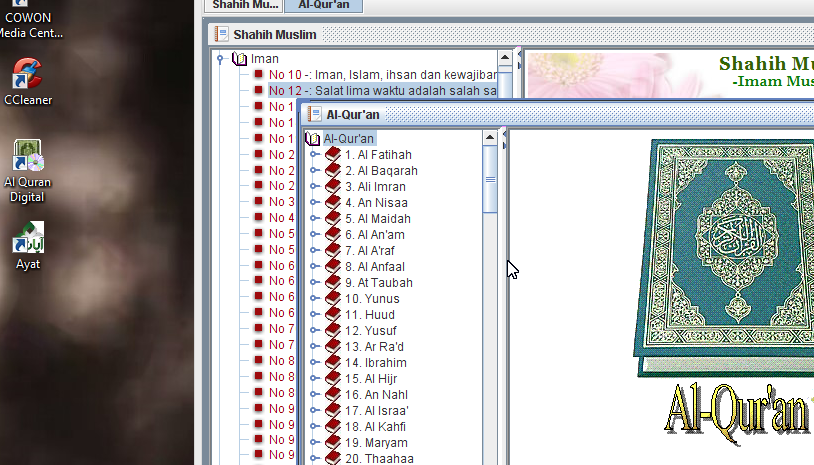The height and width of the screenshot is (465, 814).
Task: Open COWON Media Center desktop shortcut
Action: 29,20
